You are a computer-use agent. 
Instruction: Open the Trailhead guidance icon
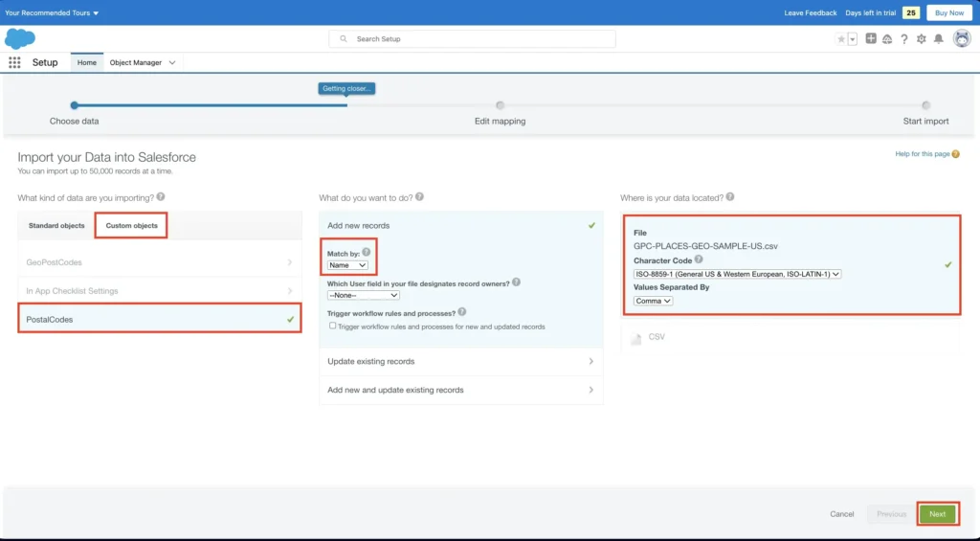pos(887,38)
